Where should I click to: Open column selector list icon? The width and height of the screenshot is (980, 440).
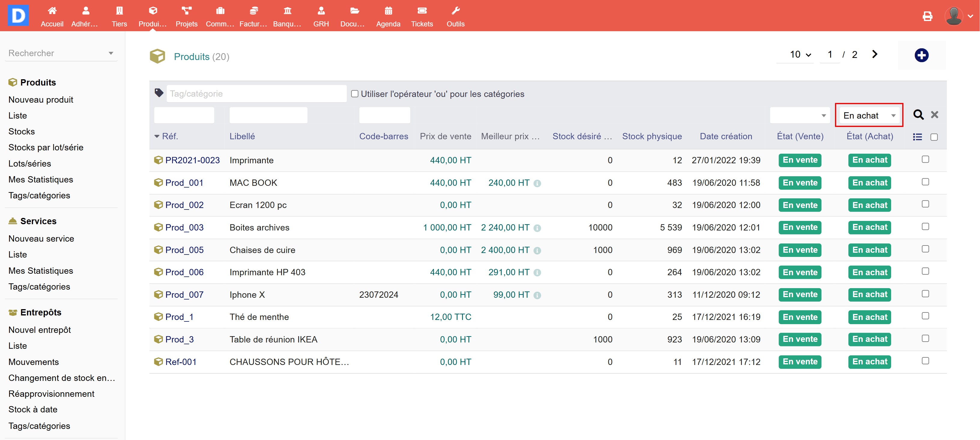click(917, 137)
